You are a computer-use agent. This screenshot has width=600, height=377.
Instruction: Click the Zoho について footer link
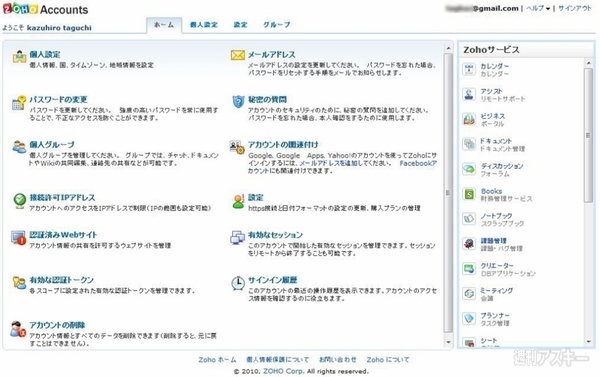[x=388, y=360]
